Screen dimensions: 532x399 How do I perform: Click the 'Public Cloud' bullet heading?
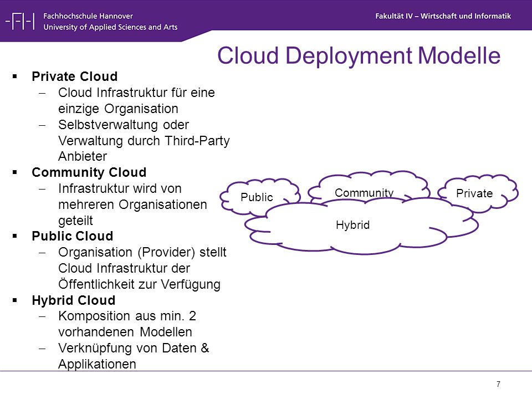click(x=72, y=236)
